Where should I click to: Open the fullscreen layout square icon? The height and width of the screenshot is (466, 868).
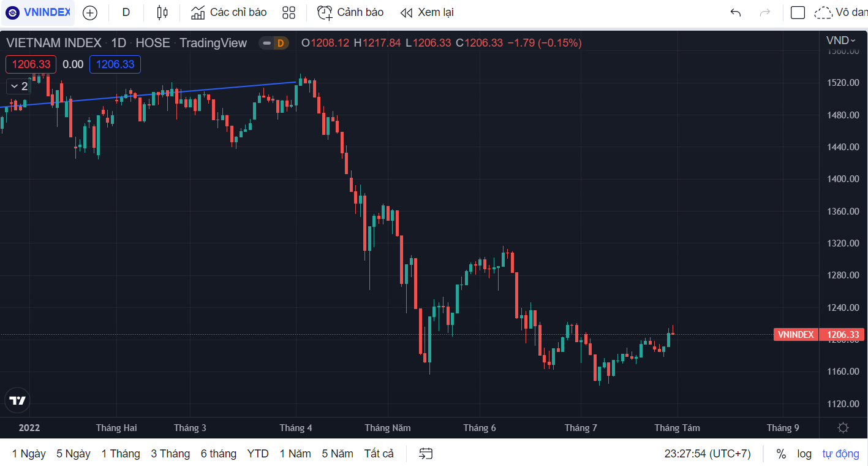coord(798,13)
